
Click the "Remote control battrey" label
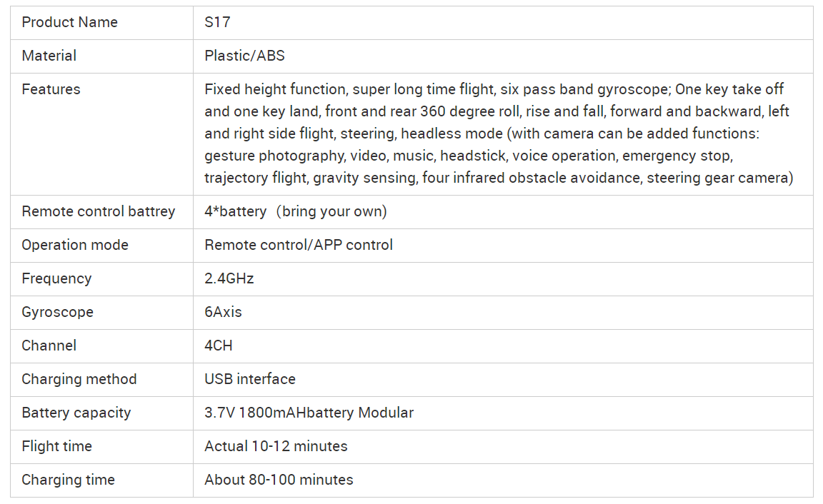98,211
